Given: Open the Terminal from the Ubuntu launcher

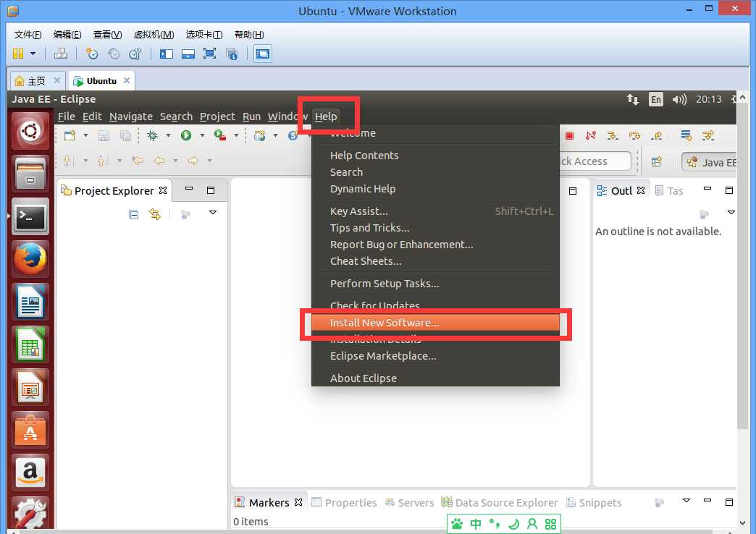Looking at the screenshot, I should [30, 216].
